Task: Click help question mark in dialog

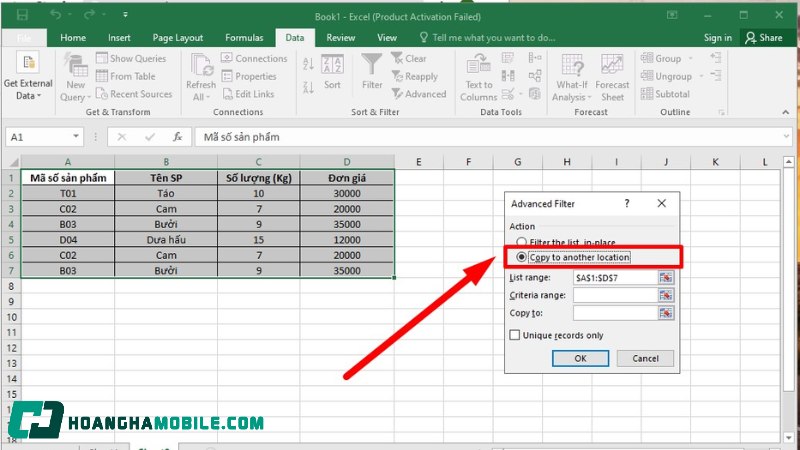Action: (627, 203)
